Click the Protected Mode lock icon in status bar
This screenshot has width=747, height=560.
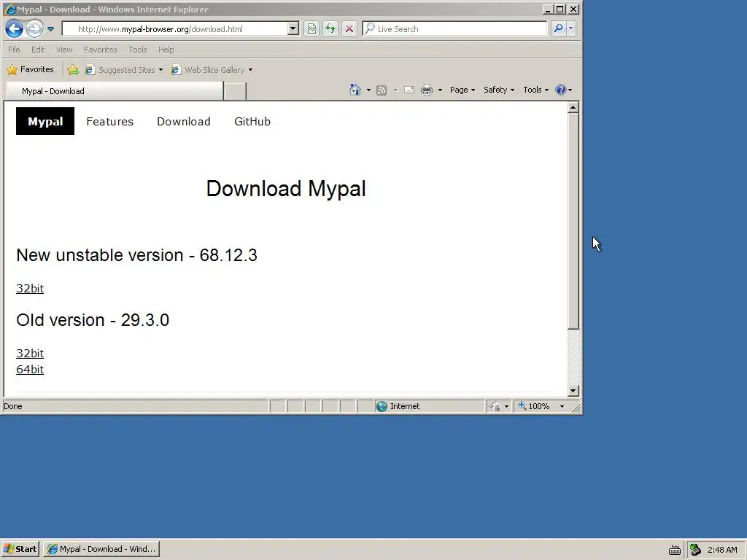point(495,406)
